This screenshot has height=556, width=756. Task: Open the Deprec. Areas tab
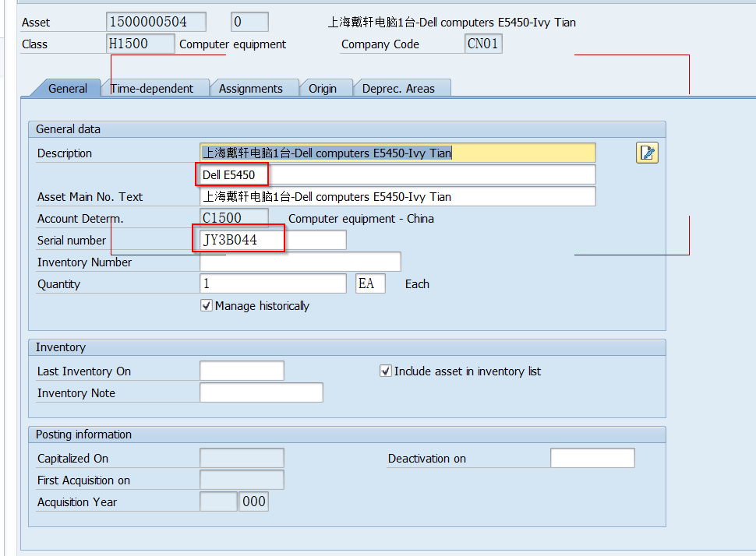[398, 89]
